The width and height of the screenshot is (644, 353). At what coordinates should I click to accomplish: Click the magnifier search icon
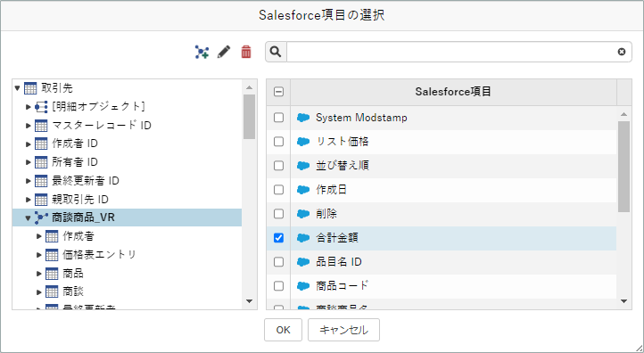click(276, 52)
